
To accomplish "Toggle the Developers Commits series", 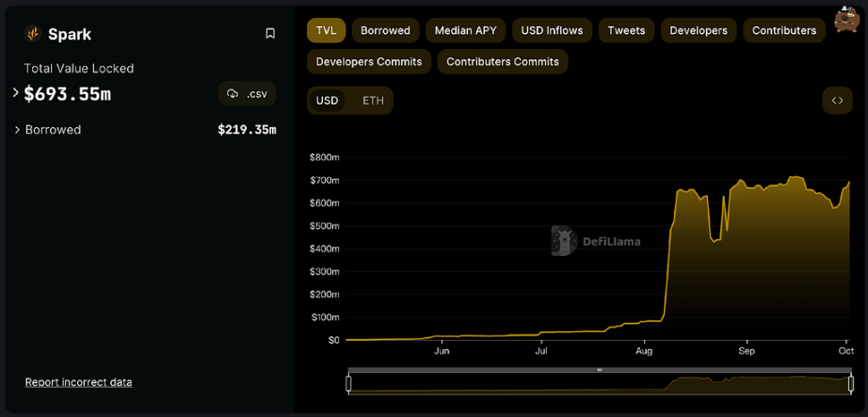I will pyautogui.click(x=369, y=61).
